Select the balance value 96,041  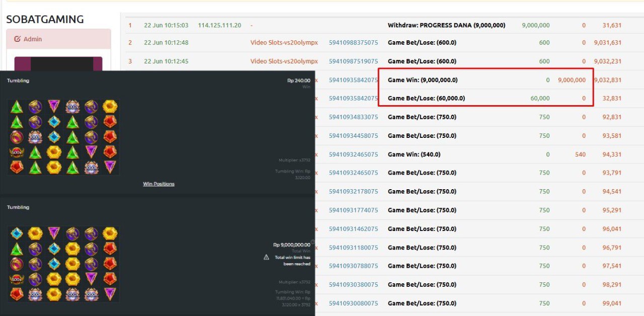tap(612, 229)
